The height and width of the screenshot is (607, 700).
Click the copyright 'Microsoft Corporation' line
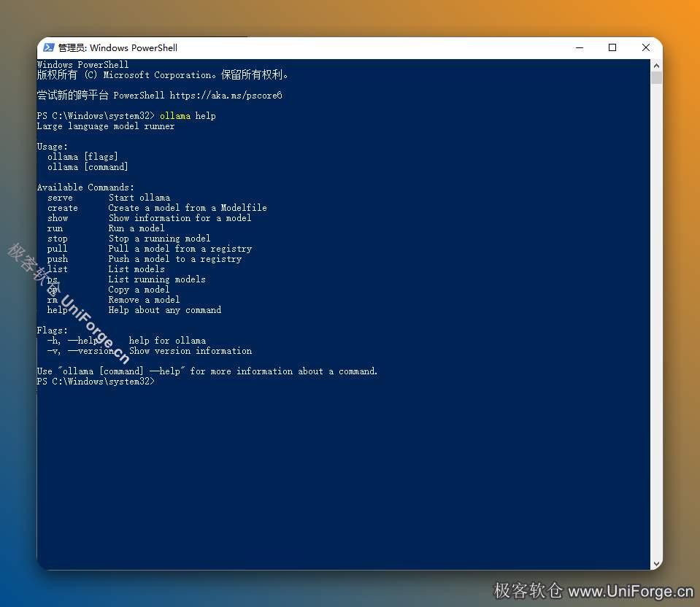162,75
